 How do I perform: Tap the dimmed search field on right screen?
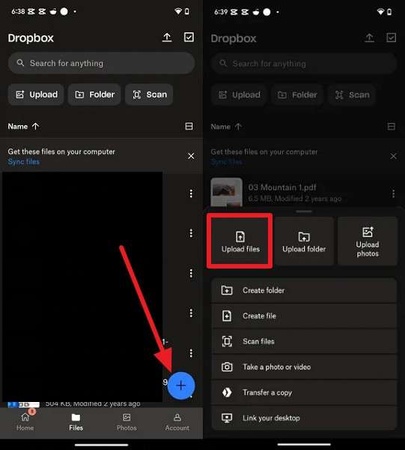(x=304, y=63)
